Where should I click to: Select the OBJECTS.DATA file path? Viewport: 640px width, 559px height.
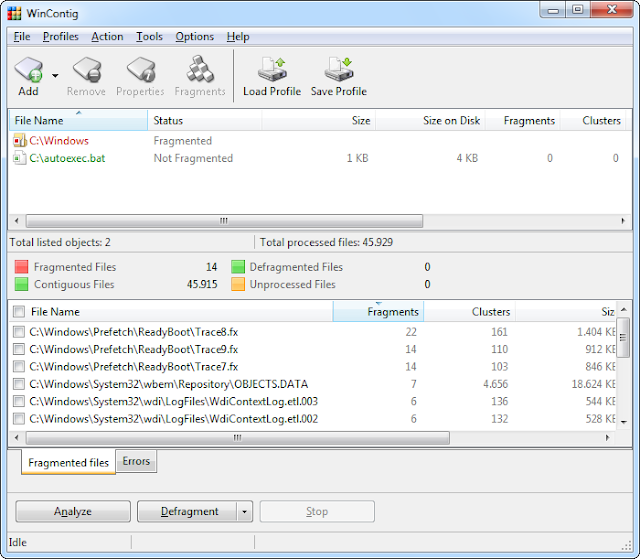[169, 384]
